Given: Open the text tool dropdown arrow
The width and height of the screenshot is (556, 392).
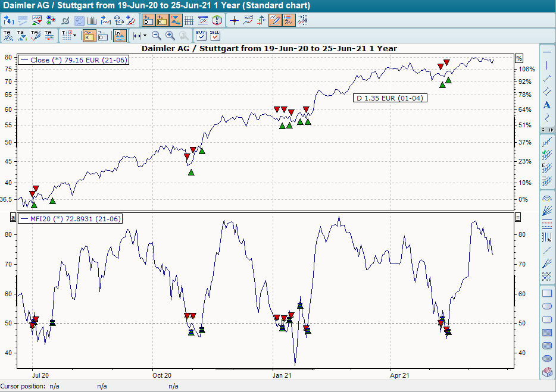Looking at the screenshot, I should click(73, 35).
